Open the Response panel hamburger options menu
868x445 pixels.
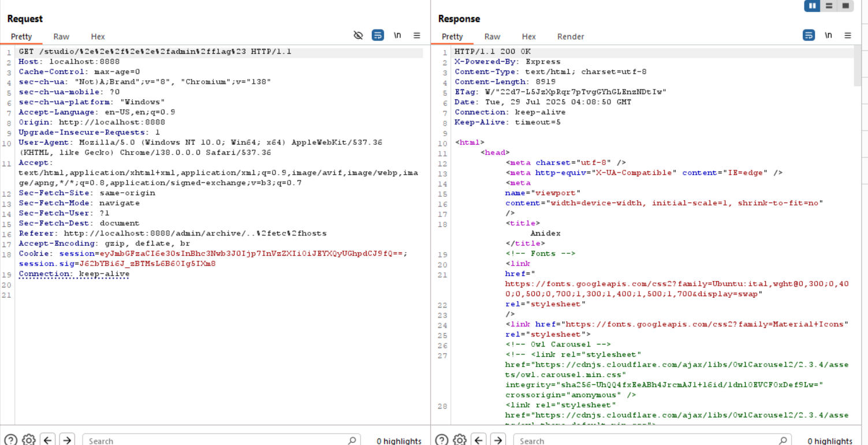[x=848, y=36]
